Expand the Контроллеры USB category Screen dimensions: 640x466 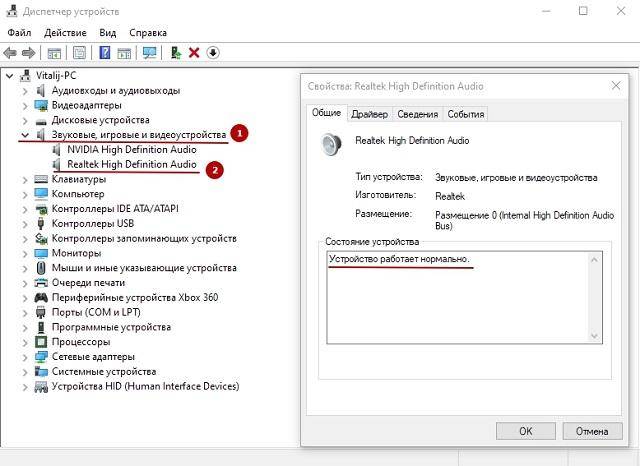point(24,224)
